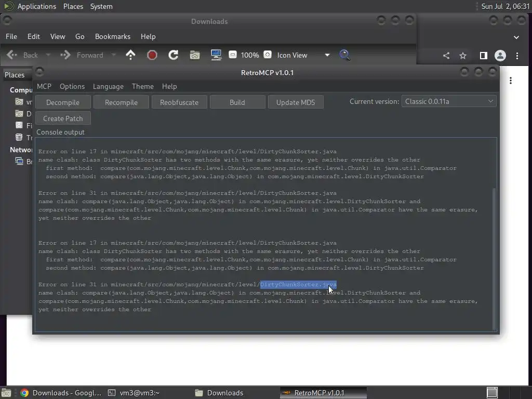532x399 pixels.
Task: Open the MCP menu in RetroMCP
Action: tap(44, 86)
